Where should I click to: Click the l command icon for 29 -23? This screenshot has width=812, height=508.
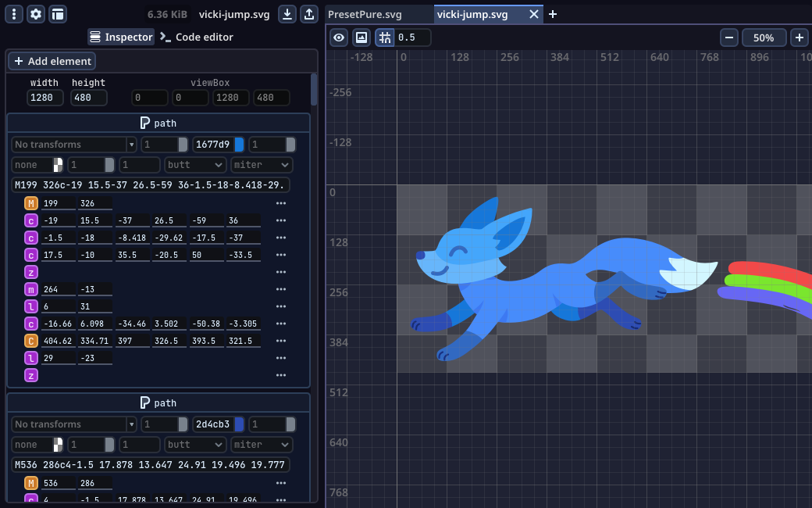31,358
